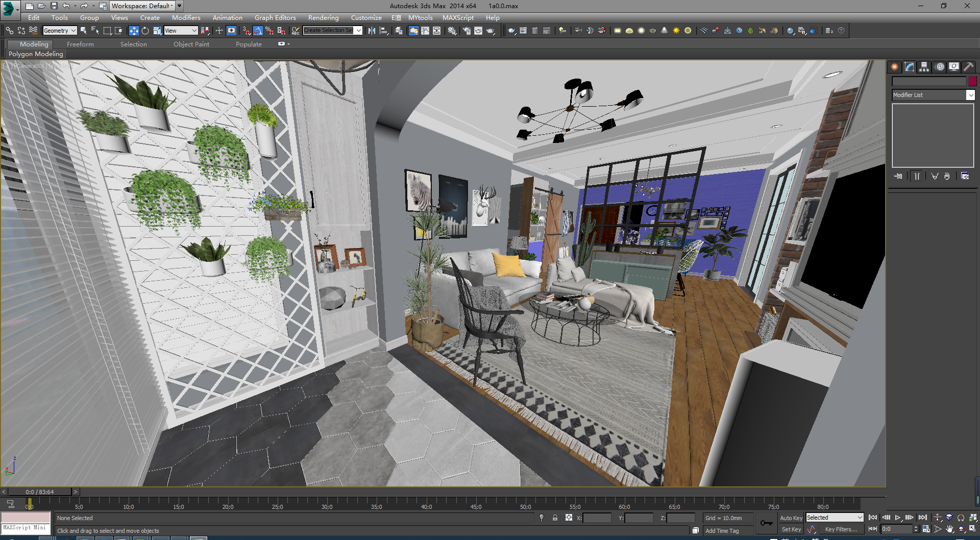Open the Material Editor icon

tap(452, 31)
